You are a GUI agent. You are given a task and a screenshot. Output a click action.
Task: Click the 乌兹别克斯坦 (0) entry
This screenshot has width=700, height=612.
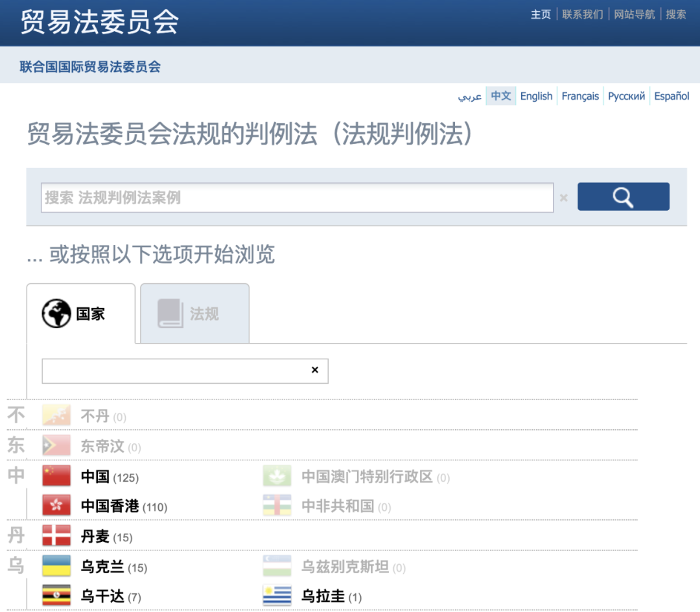[x=354, y=567]
